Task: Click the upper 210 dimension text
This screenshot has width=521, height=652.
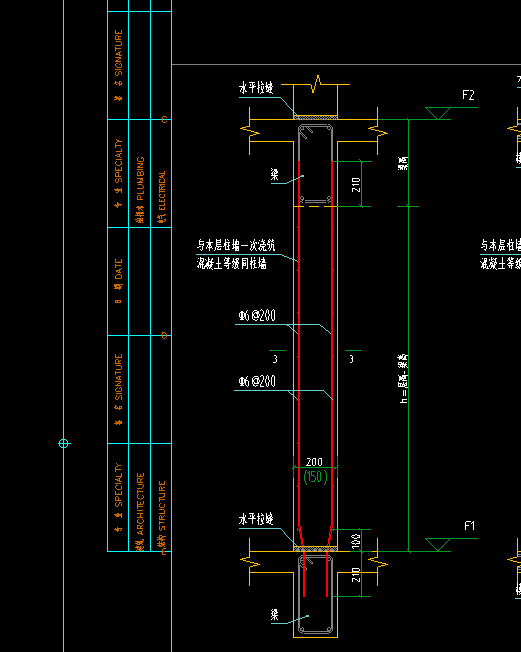Action: pos(356,184)
